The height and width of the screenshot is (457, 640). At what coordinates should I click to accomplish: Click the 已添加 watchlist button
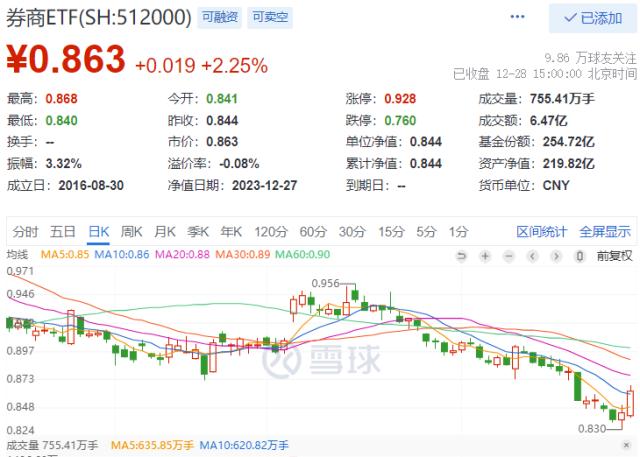pyautogui.click(x=593, y=18)
